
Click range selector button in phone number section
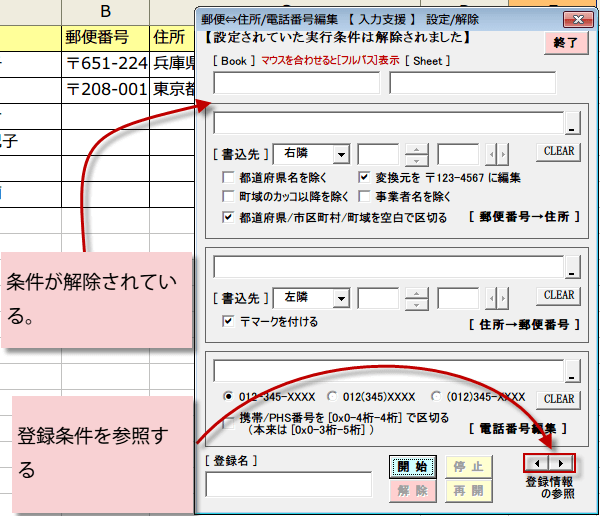pyautogui.click(x=572, y=371)
